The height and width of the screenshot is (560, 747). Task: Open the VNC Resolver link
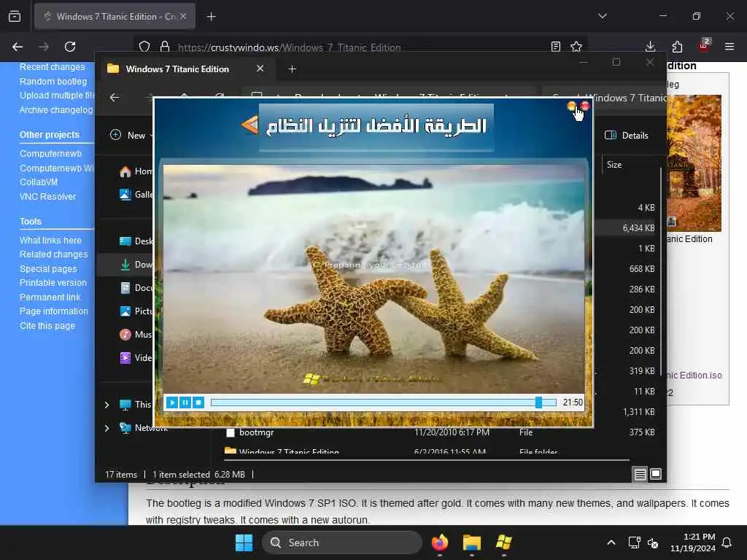pos(47,197)
